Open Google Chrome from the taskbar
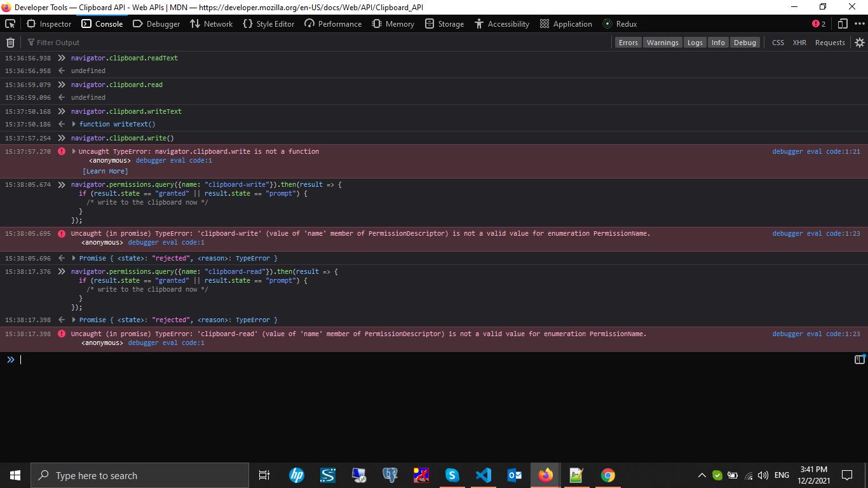The width and height of the screenshot is (868, 488). pyautogui.click(x=607, y=475)
